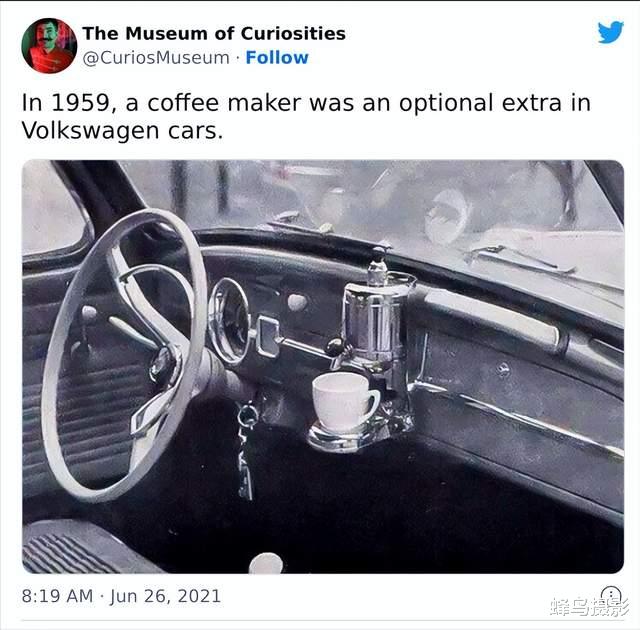The width and height of the screenshot is (640, 630).
Task: Click the Twitter bird logo
Action: pyautogui.click(x=611, y=32)
